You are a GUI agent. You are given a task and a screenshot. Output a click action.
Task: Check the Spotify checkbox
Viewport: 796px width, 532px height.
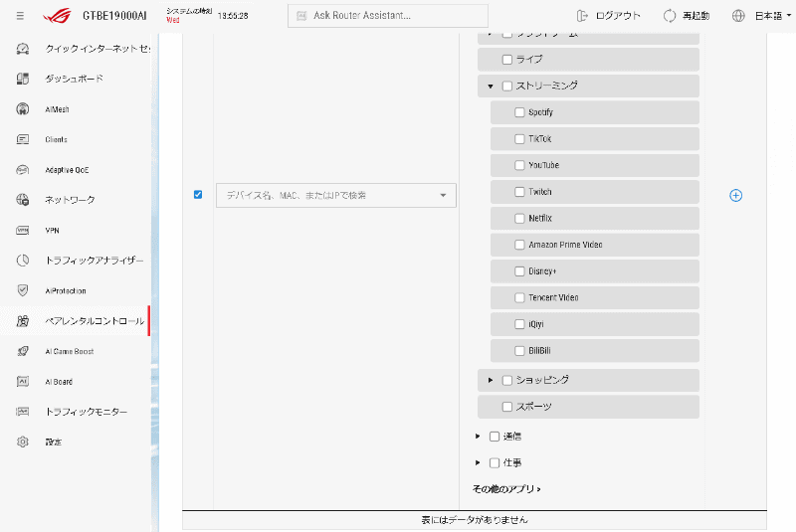[x=519, y=112]
